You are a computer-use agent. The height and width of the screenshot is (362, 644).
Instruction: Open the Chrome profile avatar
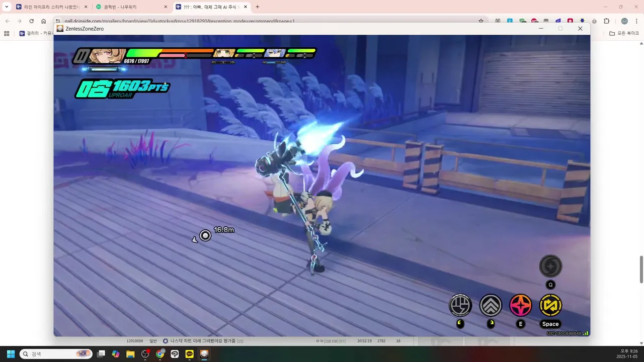point(624,21)
